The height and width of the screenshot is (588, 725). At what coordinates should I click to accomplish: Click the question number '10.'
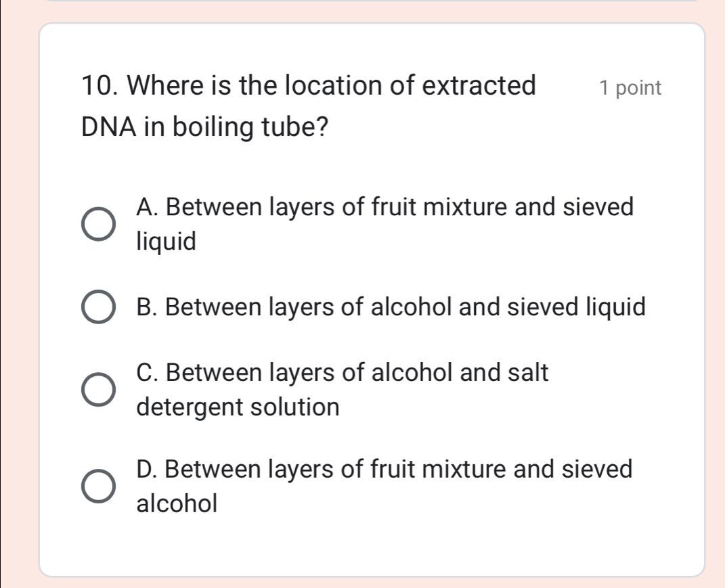click(x=100, y=87)
